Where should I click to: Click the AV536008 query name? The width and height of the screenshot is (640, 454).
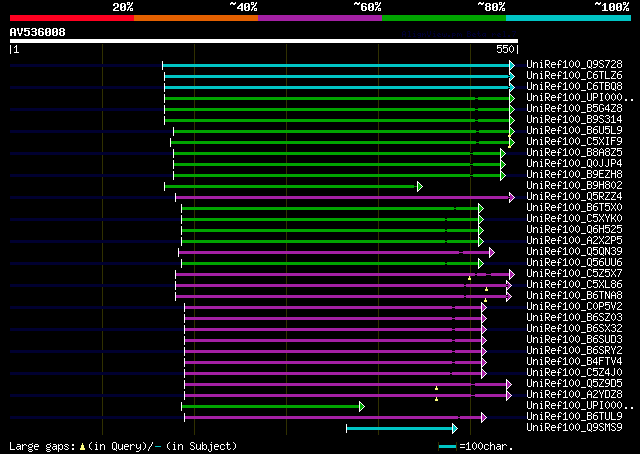38,32
